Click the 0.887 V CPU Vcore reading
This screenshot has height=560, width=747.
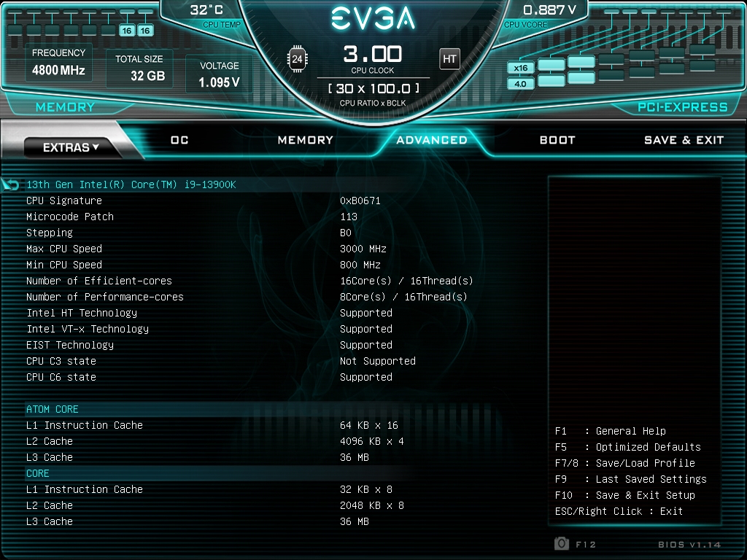(x=549, y=10)
